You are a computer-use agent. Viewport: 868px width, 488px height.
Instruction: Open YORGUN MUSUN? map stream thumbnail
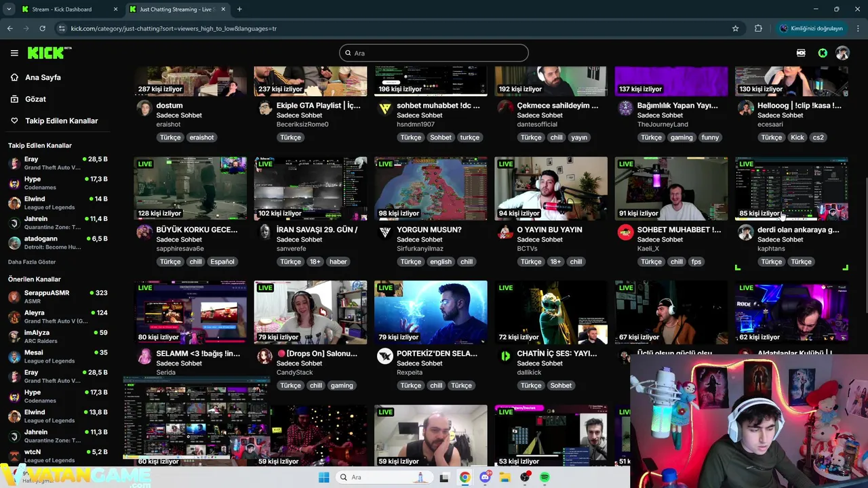click(431, 188)
